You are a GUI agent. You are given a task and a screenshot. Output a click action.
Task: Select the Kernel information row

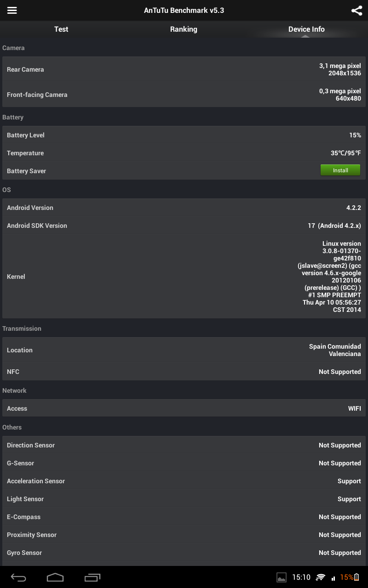pyautogui.click(x=184, y=277)
